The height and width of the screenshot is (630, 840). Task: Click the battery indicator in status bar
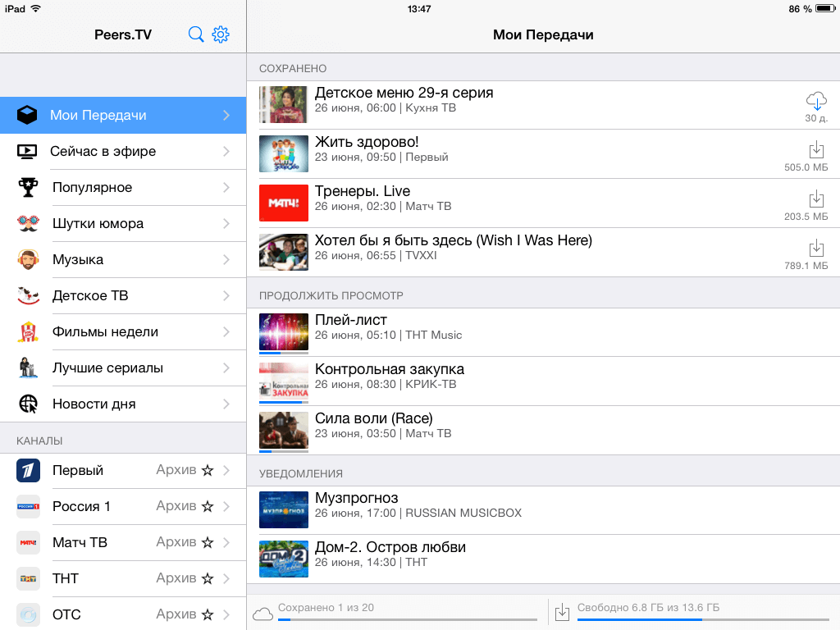pos(825,8)
